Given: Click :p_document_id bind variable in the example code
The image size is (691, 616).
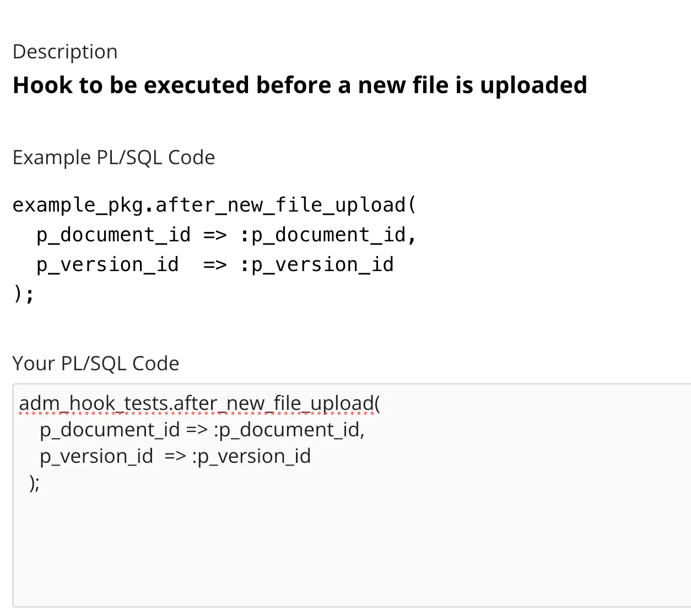Looking at the screenshot, I should tap(328, 235).
